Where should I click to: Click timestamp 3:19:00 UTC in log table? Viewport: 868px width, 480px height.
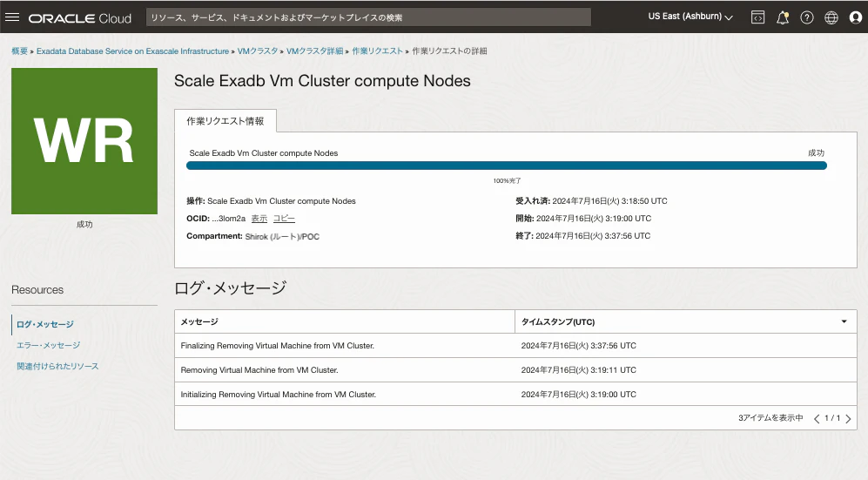[578, 394]
